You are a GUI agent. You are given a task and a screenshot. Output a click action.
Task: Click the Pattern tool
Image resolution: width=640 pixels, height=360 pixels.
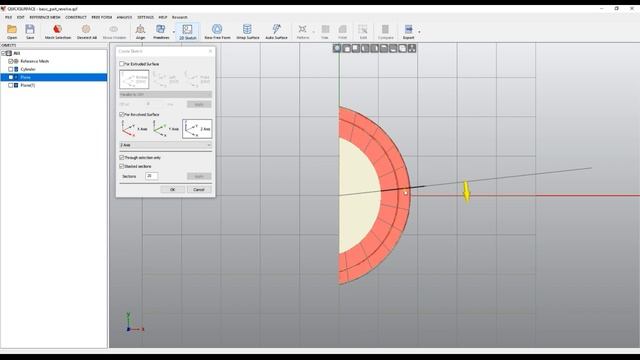click(302, 32)
